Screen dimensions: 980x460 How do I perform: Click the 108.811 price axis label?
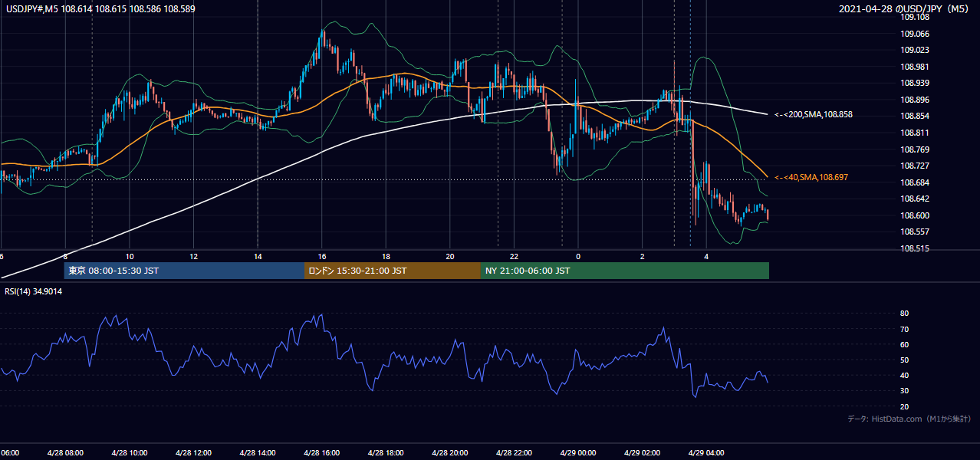coord(915,133)
